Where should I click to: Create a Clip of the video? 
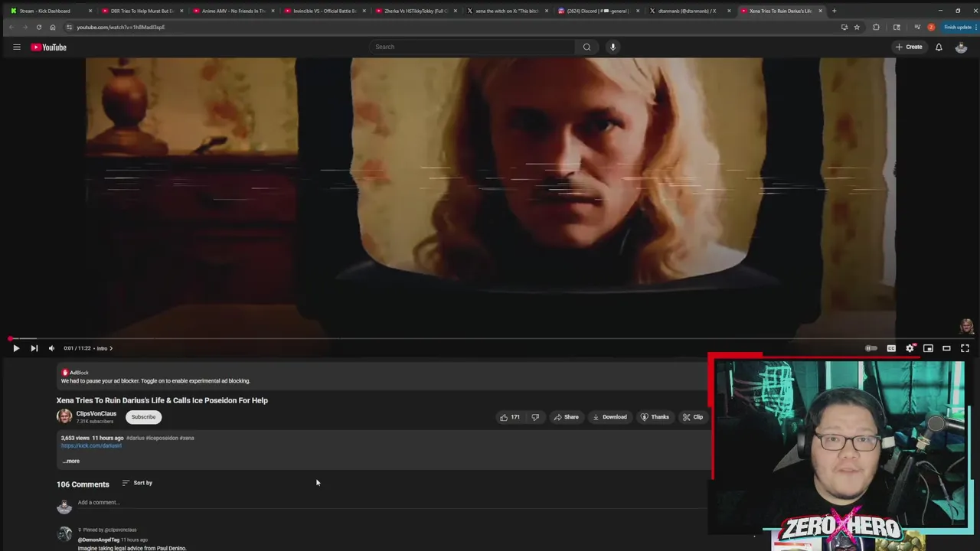pos(693,417)
